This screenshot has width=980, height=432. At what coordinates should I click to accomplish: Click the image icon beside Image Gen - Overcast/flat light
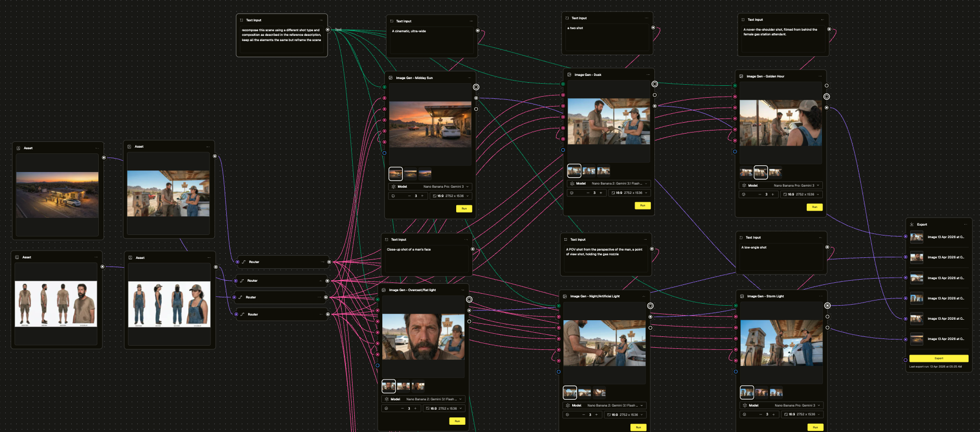pyautogui.click(x=384, y=290)
